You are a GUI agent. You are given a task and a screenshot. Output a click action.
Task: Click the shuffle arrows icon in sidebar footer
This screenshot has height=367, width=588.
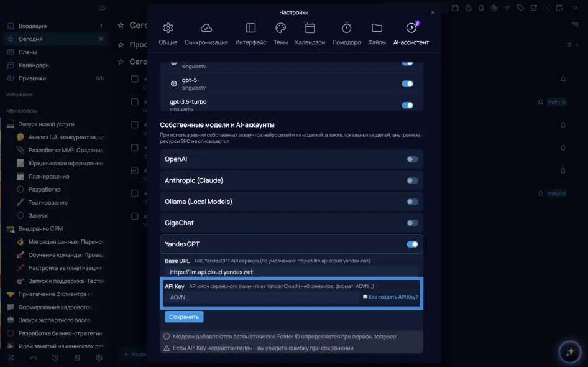click(11, 358)
